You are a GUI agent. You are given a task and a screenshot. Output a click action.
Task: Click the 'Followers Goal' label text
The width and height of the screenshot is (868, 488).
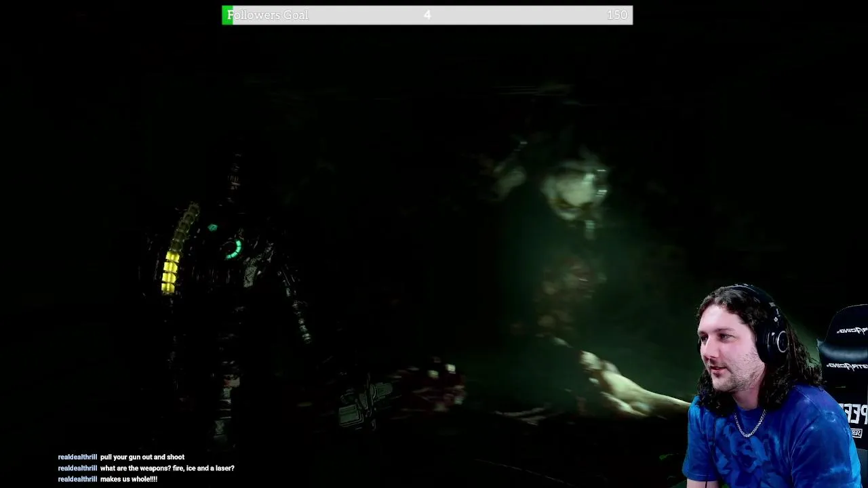tap(268, 15)
